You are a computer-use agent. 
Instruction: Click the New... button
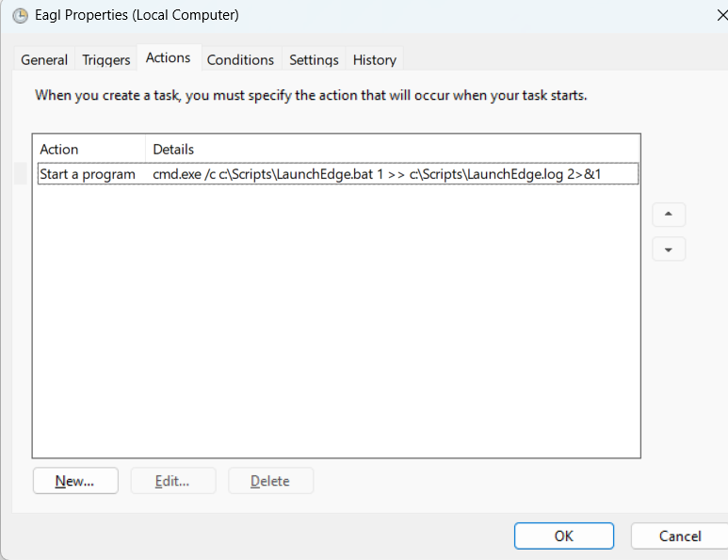[x=75, y=481]
